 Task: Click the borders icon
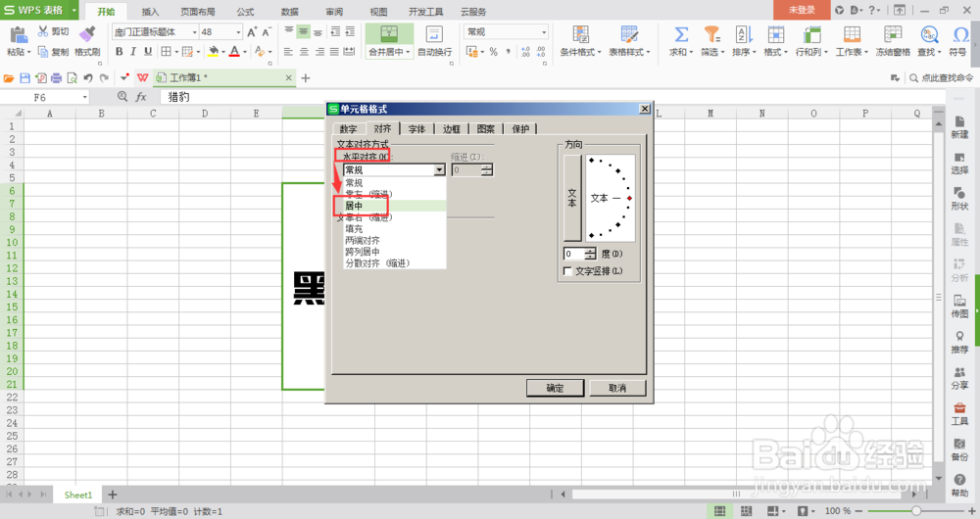[x=166, y=51]
